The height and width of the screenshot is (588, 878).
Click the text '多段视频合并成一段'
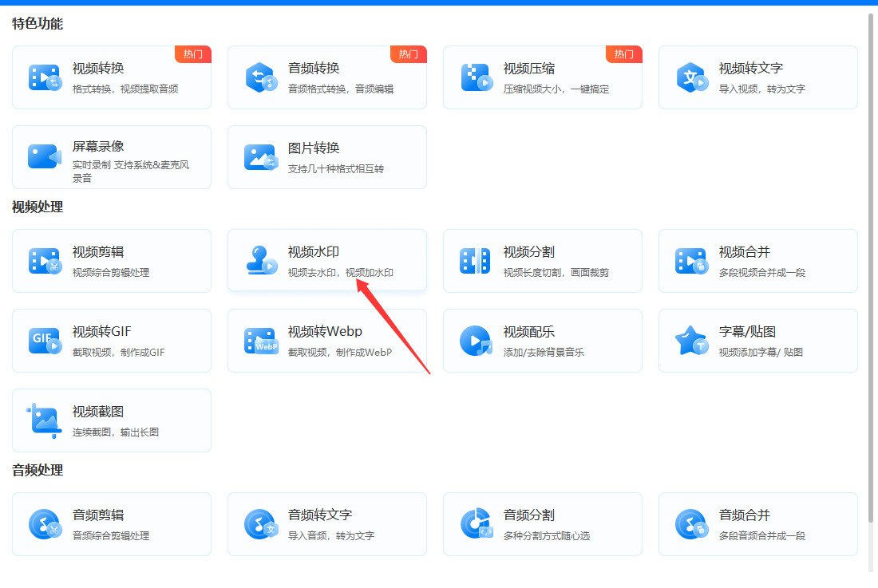pyautogui.click(x=762, y=273)
